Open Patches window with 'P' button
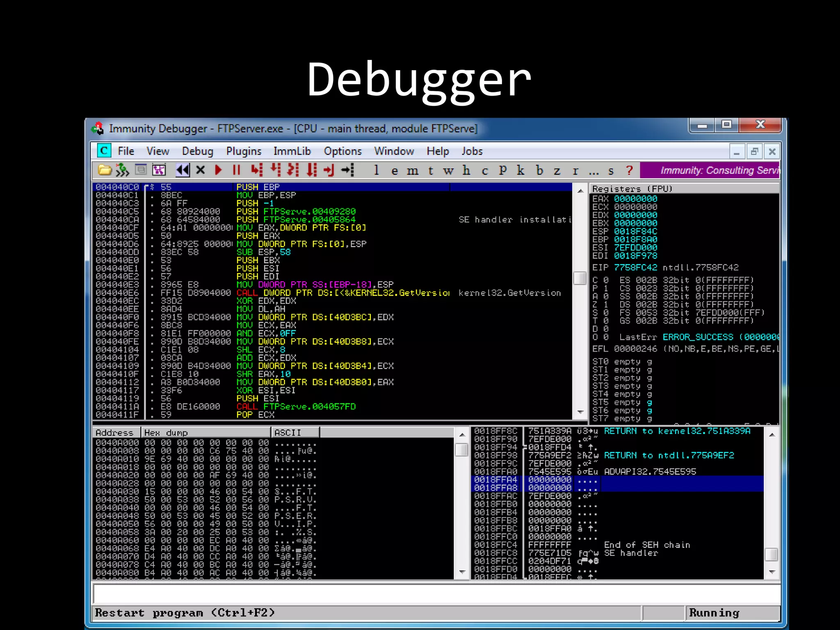 click(502, 170)
